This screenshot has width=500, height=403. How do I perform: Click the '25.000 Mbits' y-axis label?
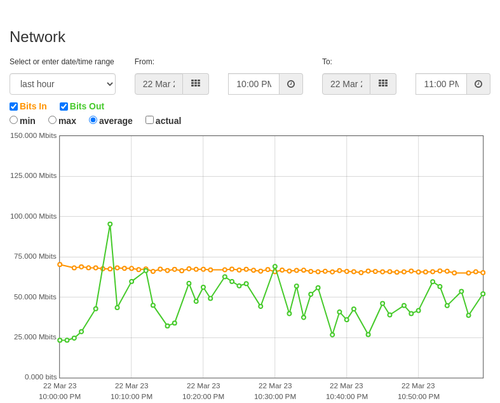tap(35, 337)
